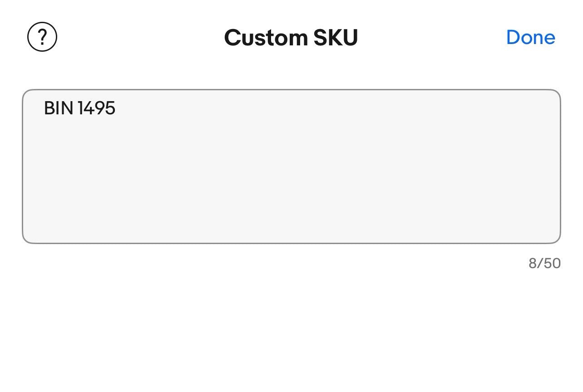Tap Done to save the SKU
Screen dimensions: 583x392
point(530,37)
